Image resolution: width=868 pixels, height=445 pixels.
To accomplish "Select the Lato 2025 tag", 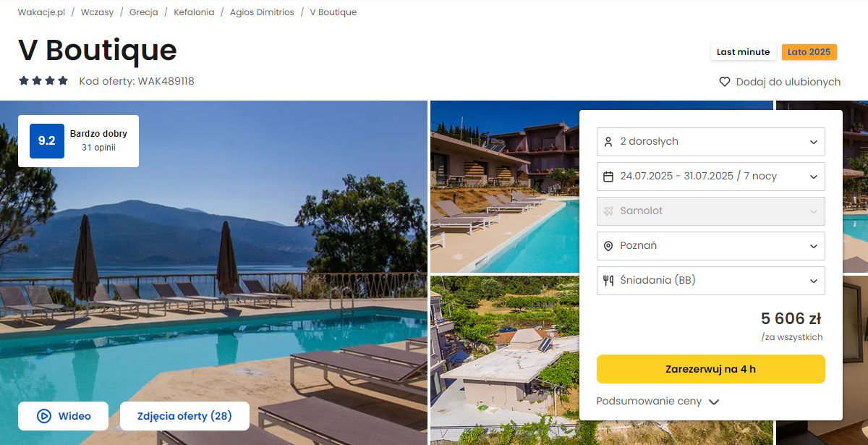I will [x=809, y=52].
